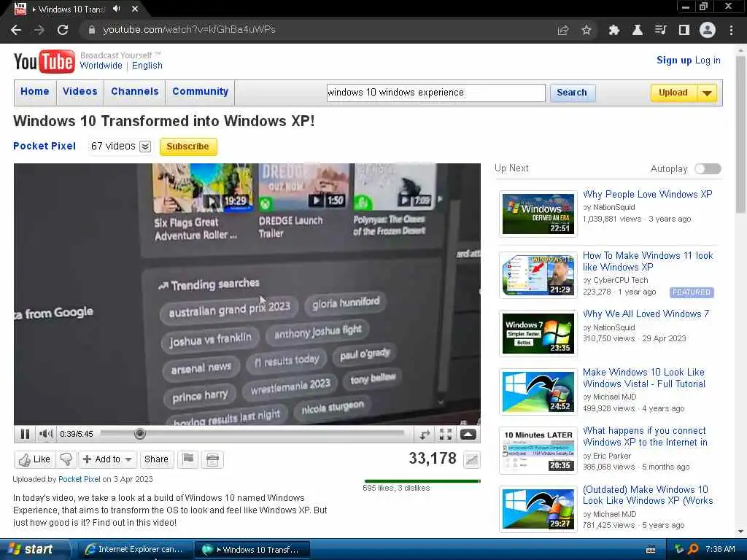The width and height of the screenshot is (747, 560).
Task: Flag the video as inappropriate
Action: pyautogui.click(x=188, y=459)
